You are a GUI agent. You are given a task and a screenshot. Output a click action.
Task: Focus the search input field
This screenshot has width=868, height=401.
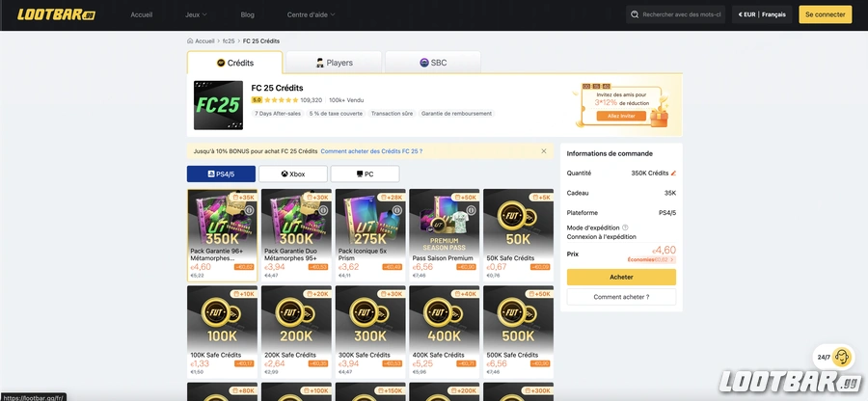pos(682,14)
